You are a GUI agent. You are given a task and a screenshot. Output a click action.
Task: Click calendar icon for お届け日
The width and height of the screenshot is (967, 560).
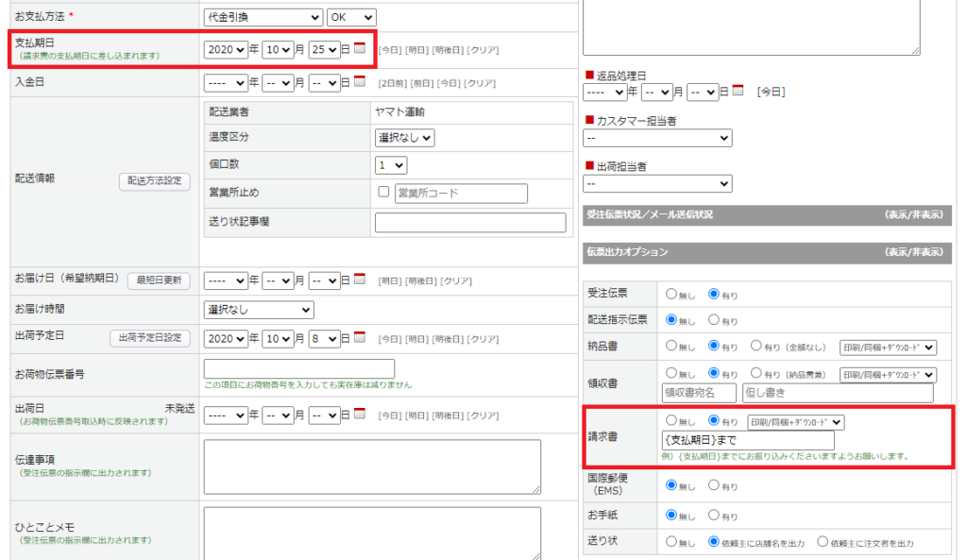(x=360, y=280)
